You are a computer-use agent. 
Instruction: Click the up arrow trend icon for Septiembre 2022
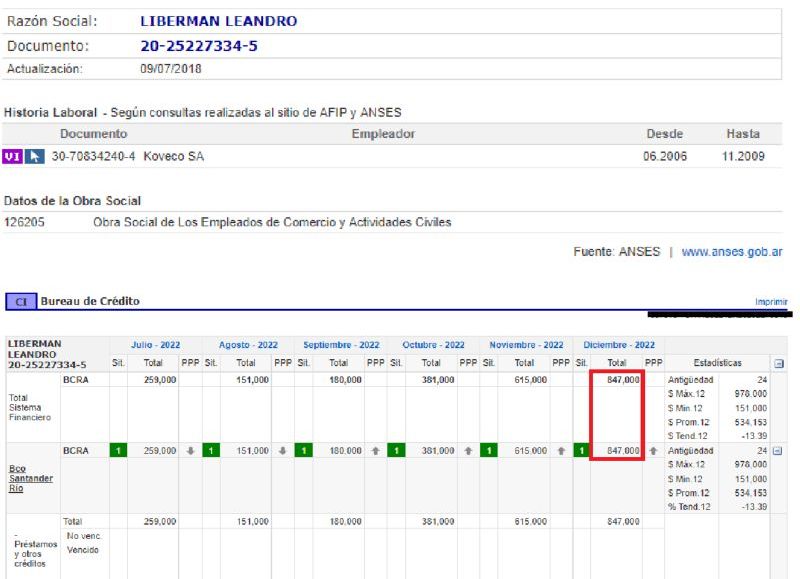(x=374, y=451)
